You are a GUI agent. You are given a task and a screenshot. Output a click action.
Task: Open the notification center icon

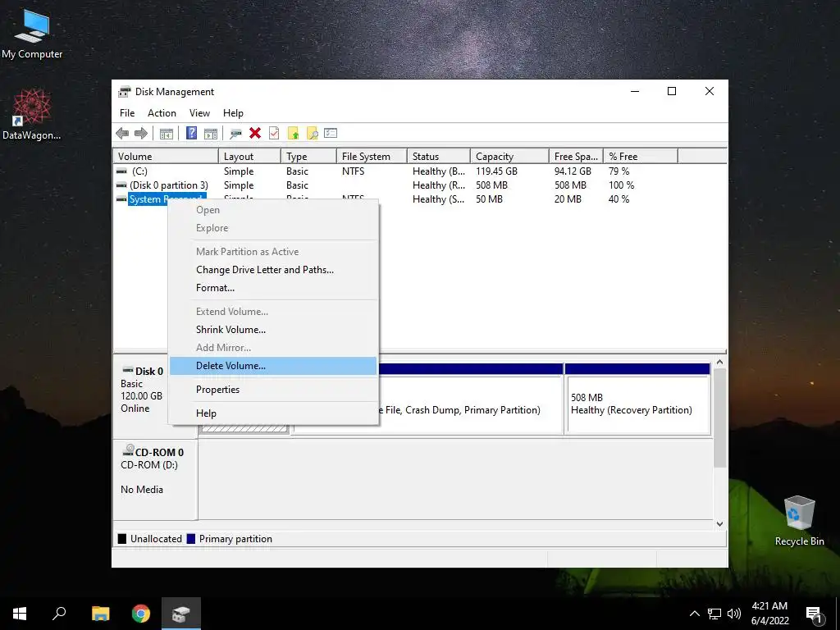coord(815,614)
